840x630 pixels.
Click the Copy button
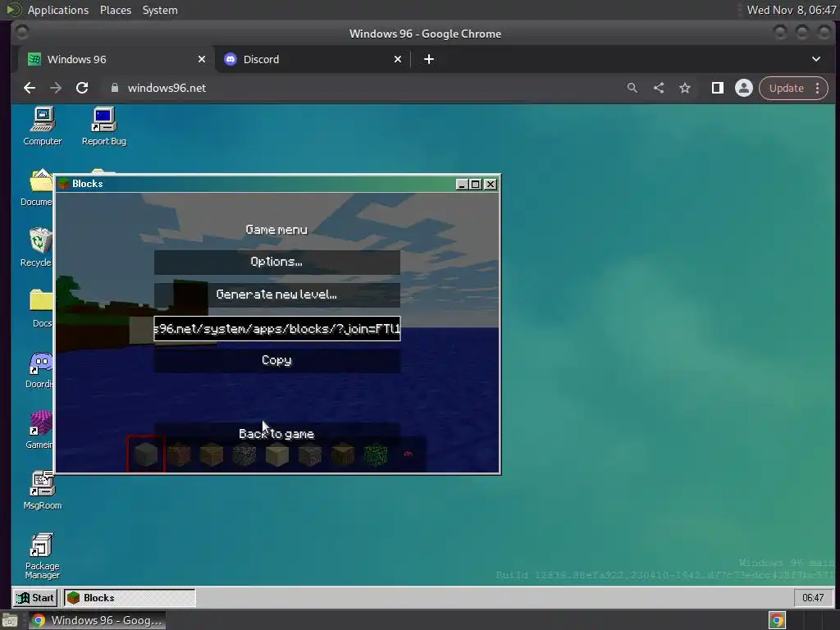coord(277,361)
